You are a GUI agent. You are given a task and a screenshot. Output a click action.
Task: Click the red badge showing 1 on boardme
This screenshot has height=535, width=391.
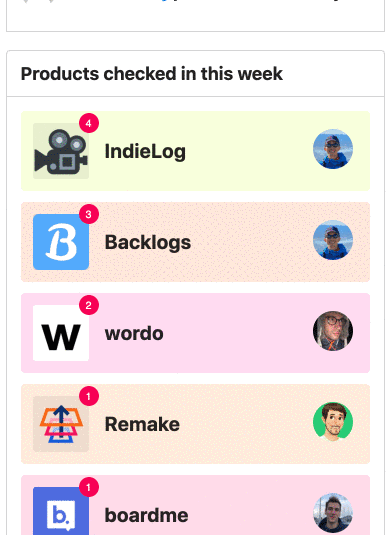[x=89, y=487]
